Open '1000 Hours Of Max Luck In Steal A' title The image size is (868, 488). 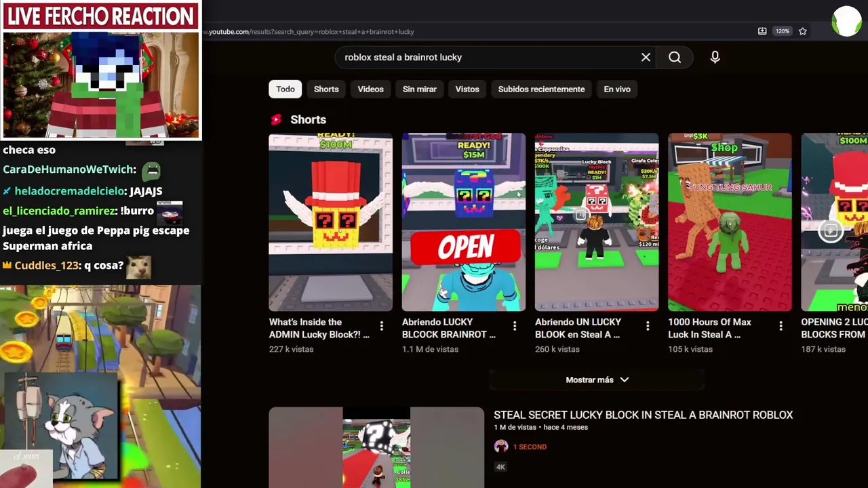click(710, 328)
